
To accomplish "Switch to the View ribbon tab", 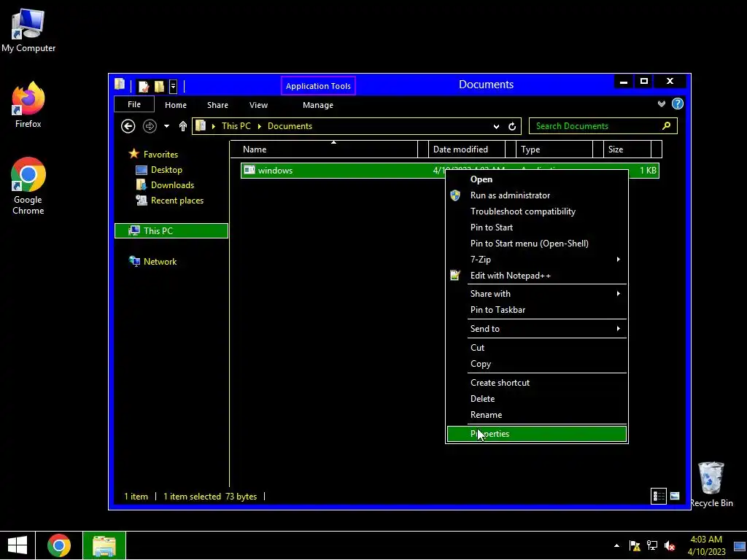I will pyautogui.click(x=259, y=105).
